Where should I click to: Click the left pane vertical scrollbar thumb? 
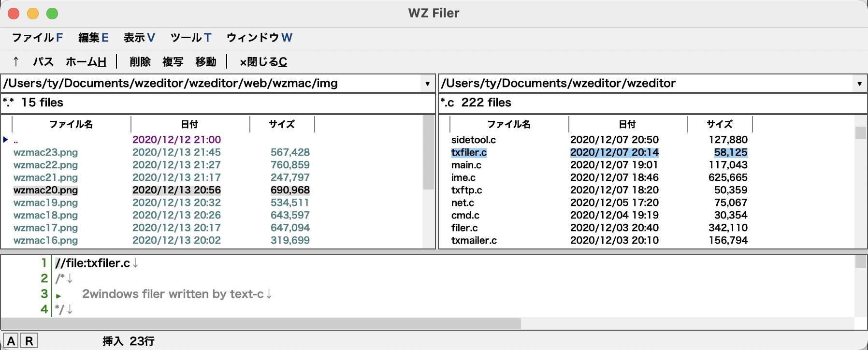[428, 152]
